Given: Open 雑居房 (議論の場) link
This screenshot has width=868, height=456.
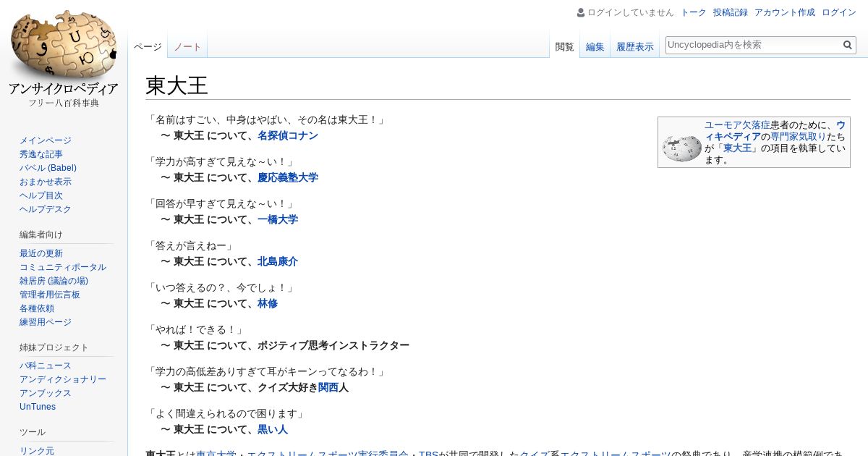Looking at the screenshot, I should click(x=54, y=281).
